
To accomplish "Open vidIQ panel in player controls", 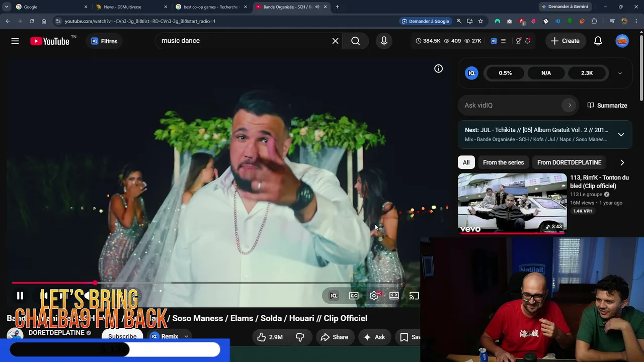I will [334, 296].
